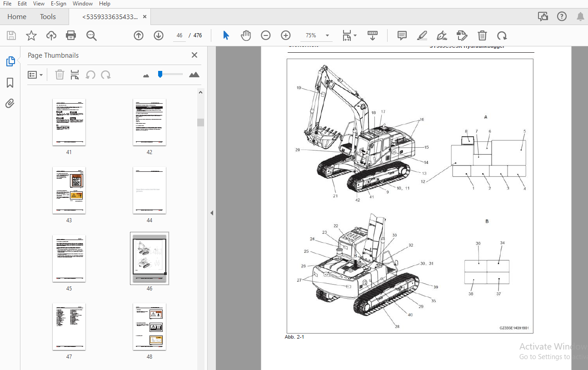Go to the previous page with the up arrow

(139, 35)
